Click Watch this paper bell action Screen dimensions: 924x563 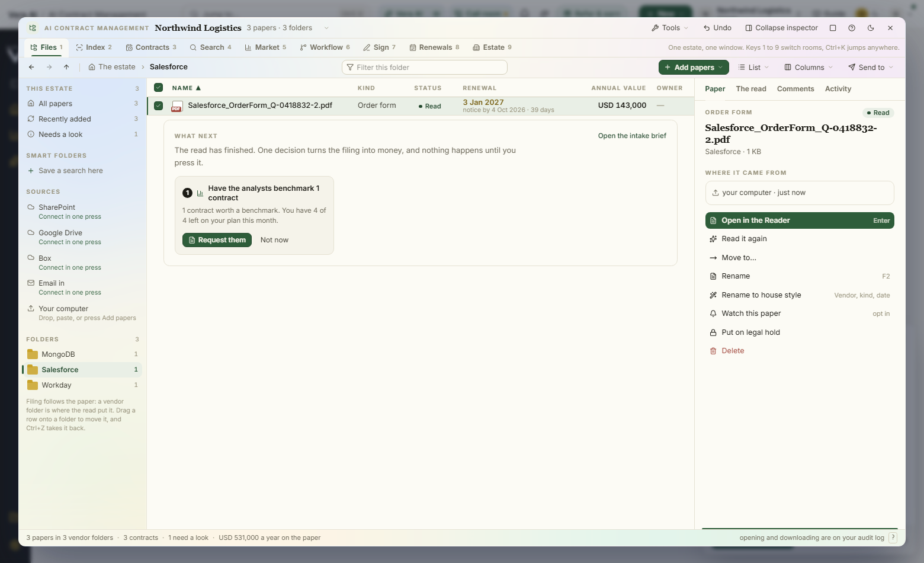pos(800,314)
